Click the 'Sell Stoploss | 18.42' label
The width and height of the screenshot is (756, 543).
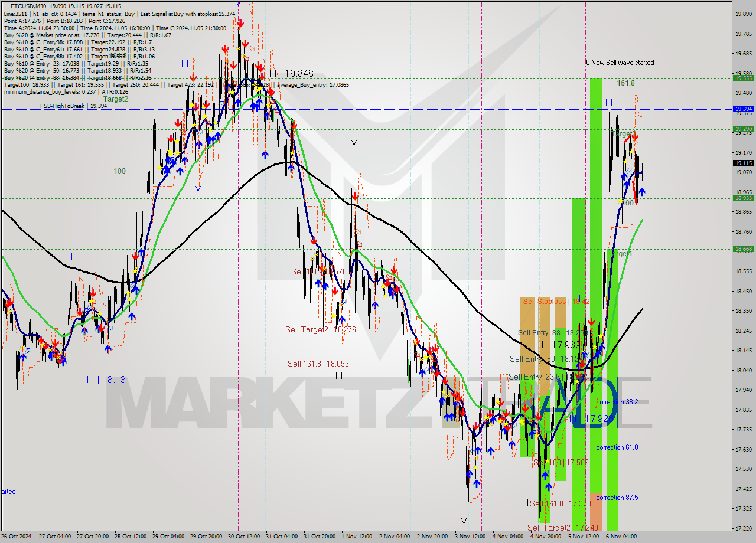(556, 301)
